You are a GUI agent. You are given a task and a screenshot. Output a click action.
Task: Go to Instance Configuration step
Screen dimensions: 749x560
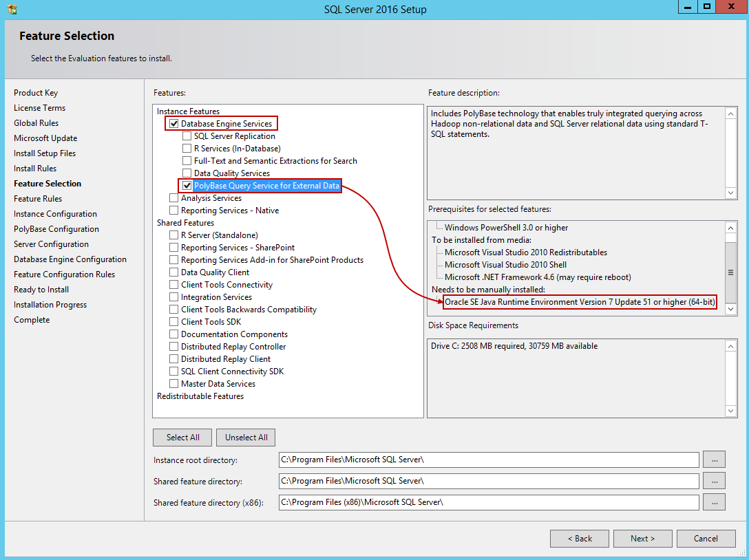(55, 214)
